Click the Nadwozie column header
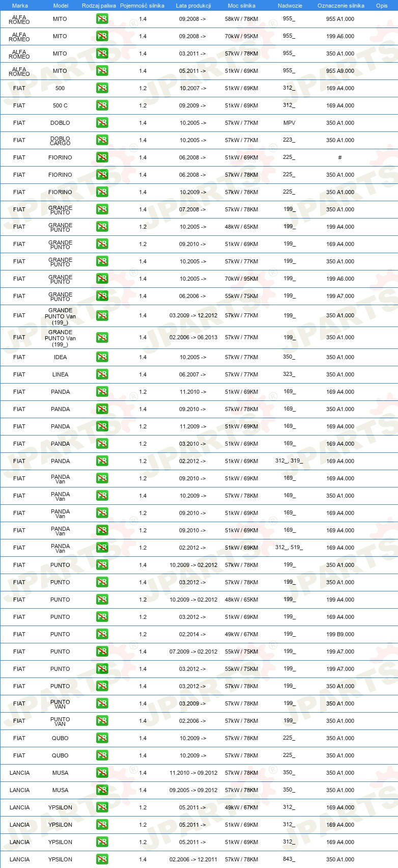The image size is (398, 868). (x=290, y=6)
